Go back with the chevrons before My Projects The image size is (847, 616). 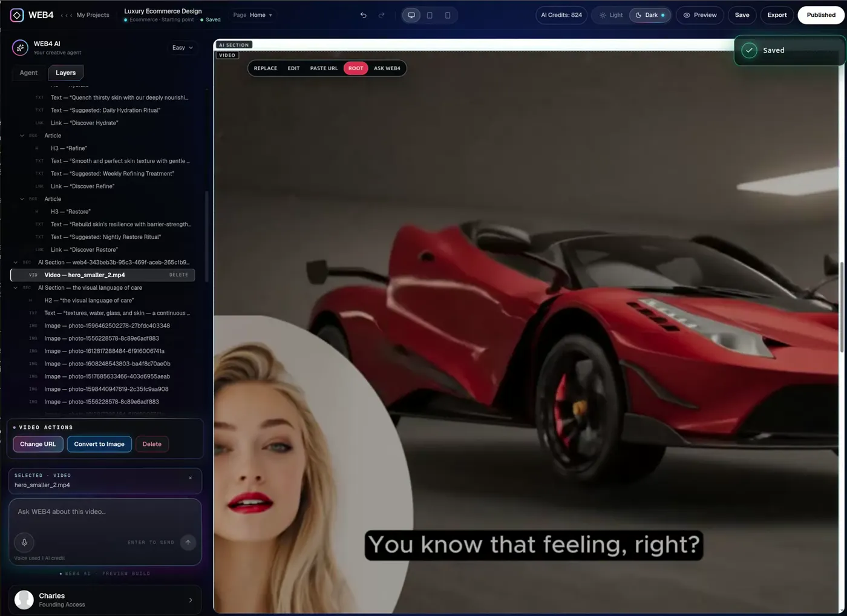pyautogui.click(x=67, y=15)
